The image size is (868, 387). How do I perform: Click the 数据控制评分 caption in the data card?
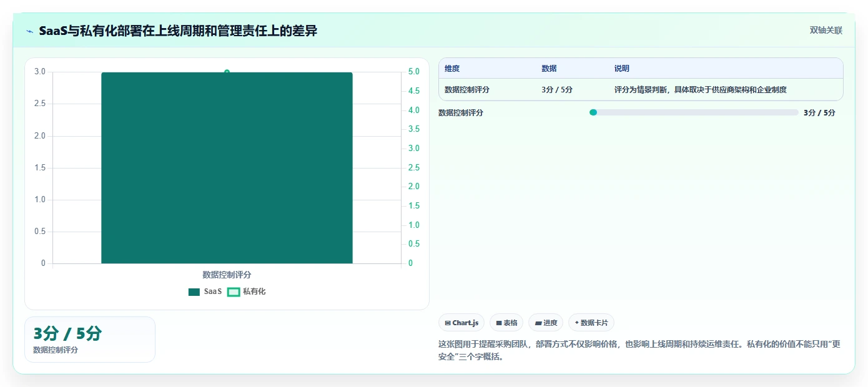tap(56, 350)
